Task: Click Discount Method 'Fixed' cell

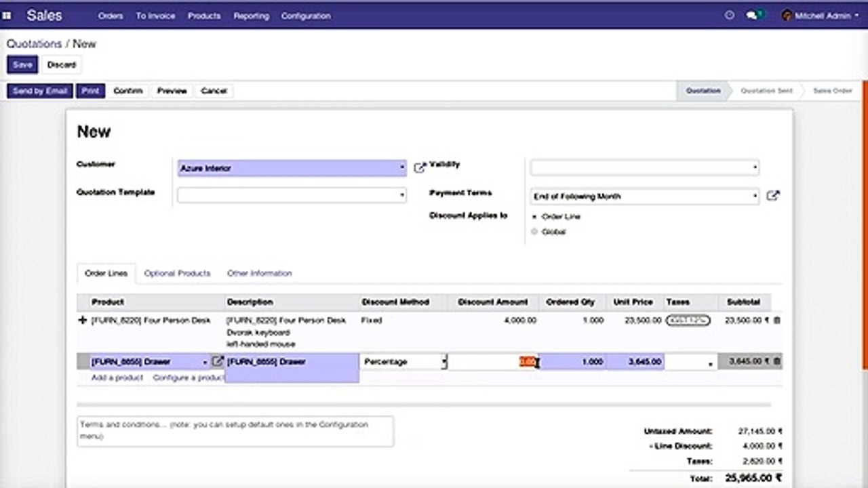Action: pos(372,321)
